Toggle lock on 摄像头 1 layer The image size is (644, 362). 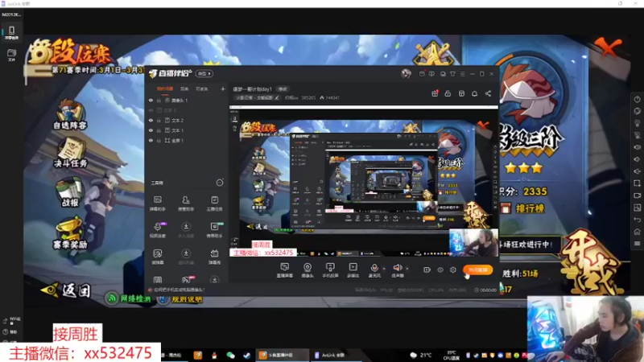pos(159,100)
